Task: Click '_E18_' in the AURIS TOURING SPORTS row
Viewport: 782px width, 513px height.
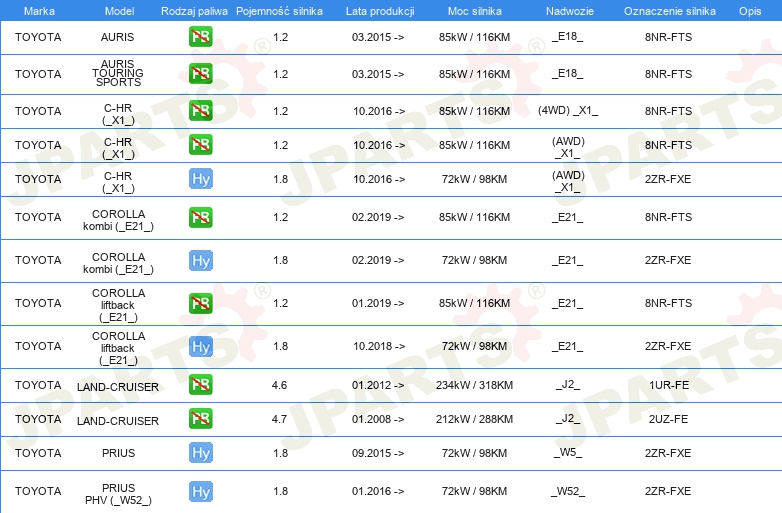Action: tap(568, 73)
